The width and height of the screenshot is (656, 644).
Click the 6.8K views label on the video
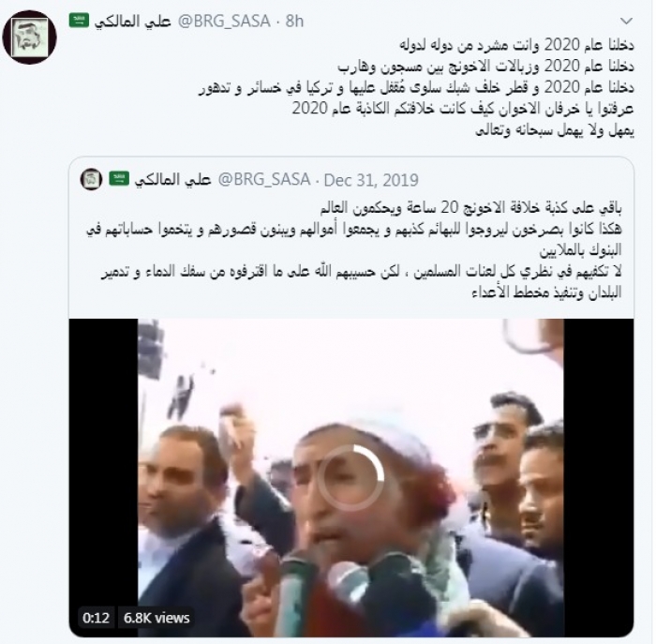pos(157,618)
